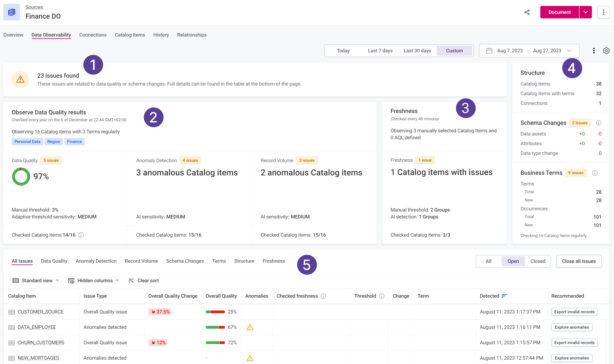The width and height of the screenshot is (614, 364).
Task: Expand the Document button dropdown arrow
Action: pyautogui.click(x=585, y=12)
